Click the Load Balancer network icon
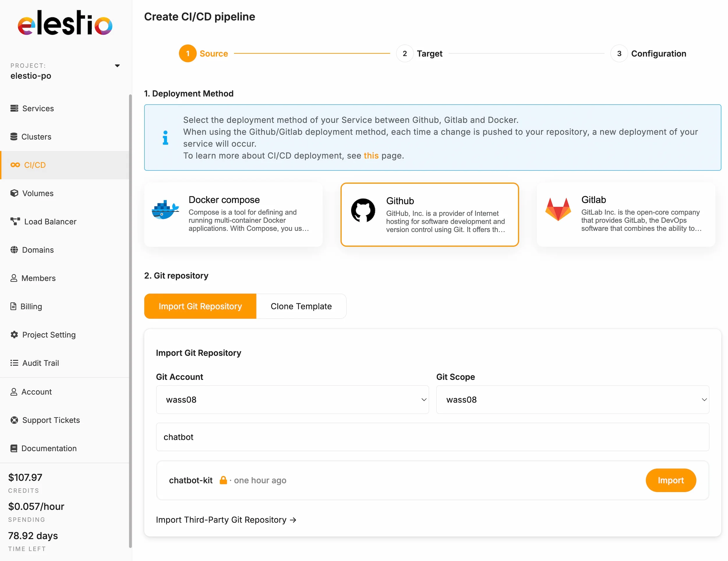728x561 pixels. tap(15, 221)
